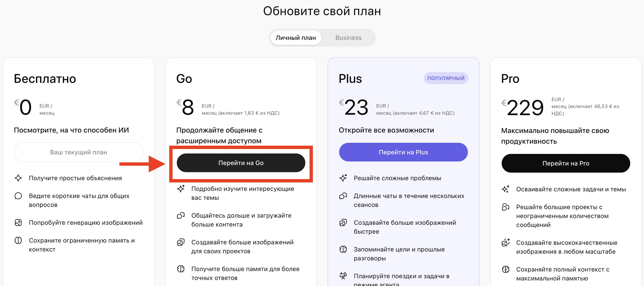This screenshot has height=286, width=644.
Task: Click the 'ПОПУЛЯРНЫЙ' badge on Plus card
Action: [446, 78]
